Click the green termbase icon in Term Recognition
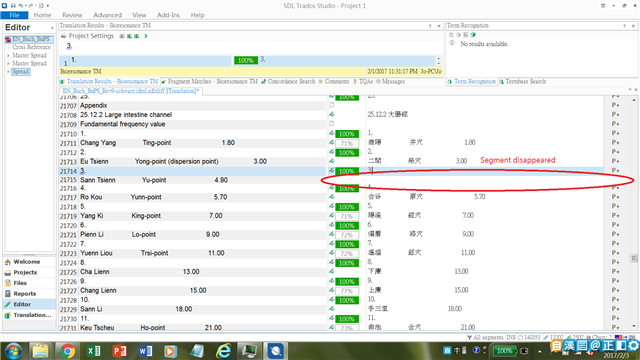This screenshot has height=360, width=640. [x=473, y=35]
